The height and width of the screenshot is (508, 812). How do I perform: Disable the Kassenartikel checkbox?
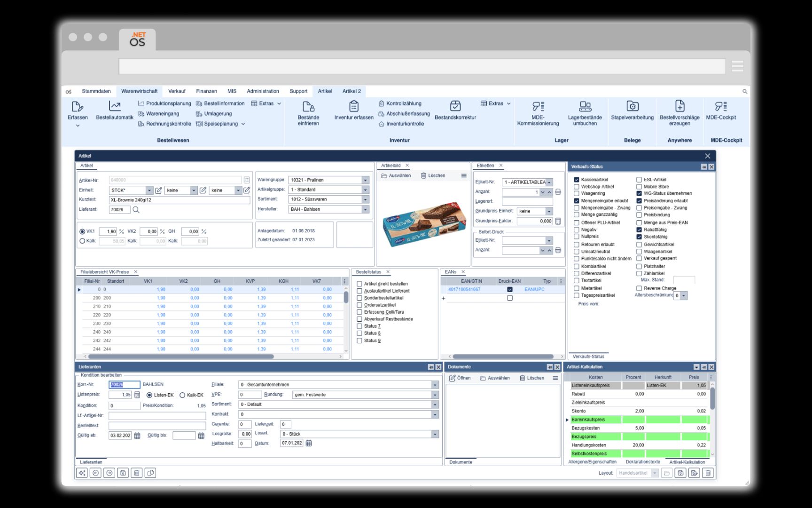(576, 179)
